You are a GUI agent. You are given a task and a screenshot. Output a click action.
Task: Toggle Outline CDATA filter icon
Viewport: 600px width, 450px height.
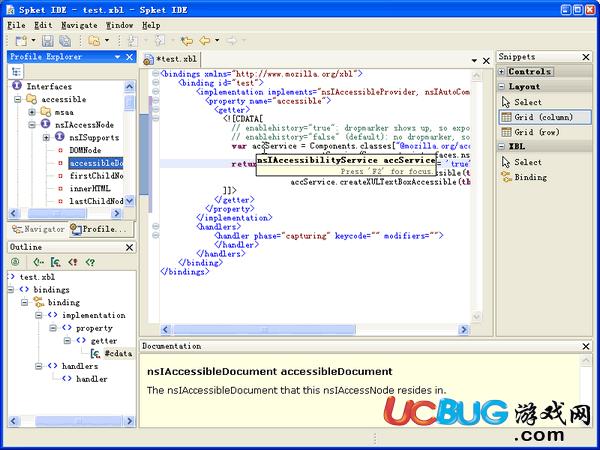pyautogui.click(x=56, y=262)
